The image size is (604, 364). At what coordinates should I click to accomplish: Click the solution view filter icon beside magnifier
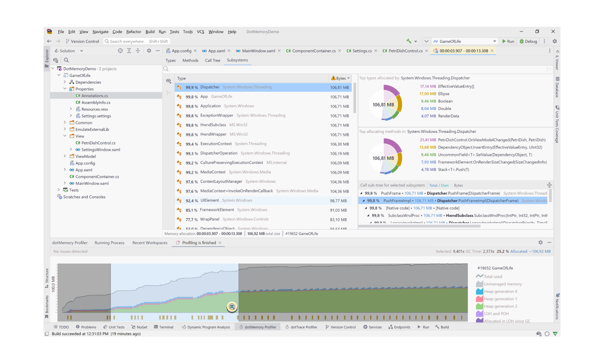click(x=56, y=60)
